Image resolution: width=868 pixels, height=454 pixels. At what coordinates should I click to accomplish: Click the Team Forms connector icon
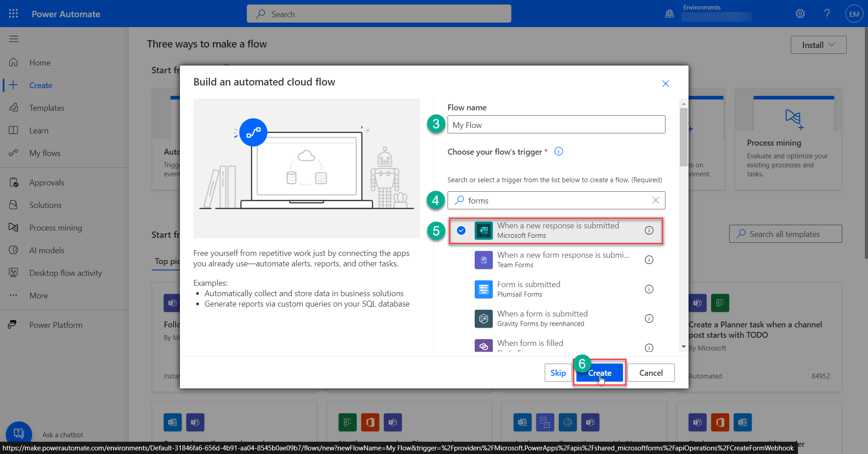point(483,260)
